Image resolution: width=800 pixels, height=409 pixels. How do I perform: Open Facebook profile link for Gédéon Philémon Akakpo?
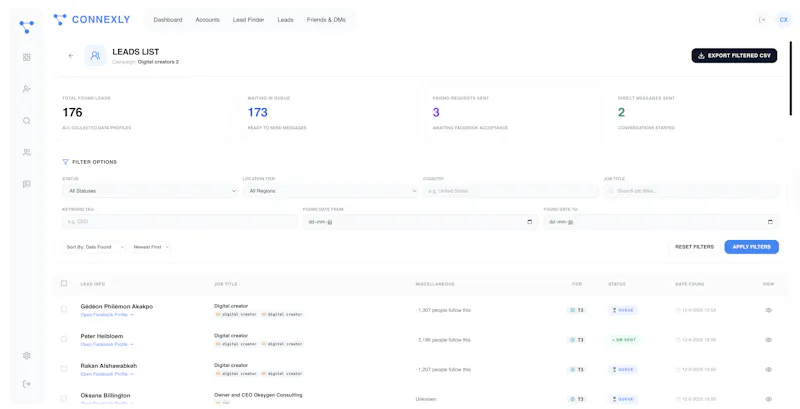[107, 315]
